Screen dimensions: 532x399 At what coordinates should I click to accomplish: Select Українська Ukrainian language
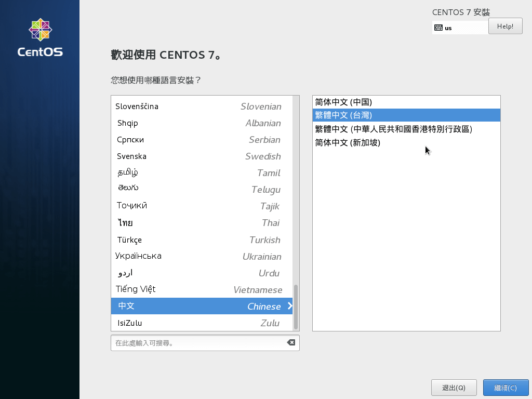click(171, 256)
